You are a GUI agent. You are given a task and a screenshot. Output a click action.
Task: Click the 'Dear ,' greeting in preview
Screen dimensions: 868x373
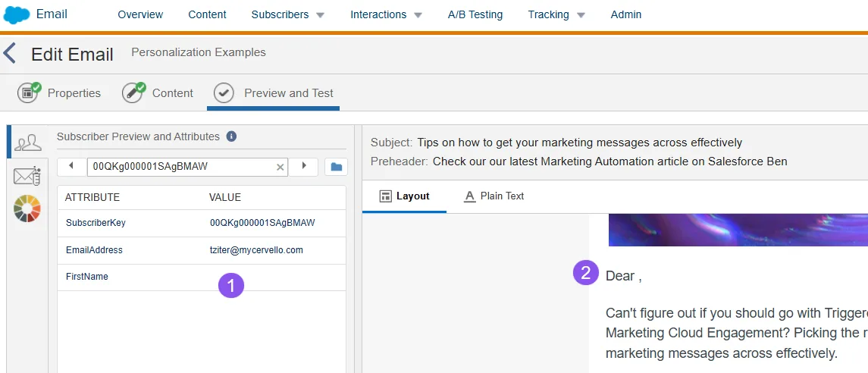click(624, 276)
